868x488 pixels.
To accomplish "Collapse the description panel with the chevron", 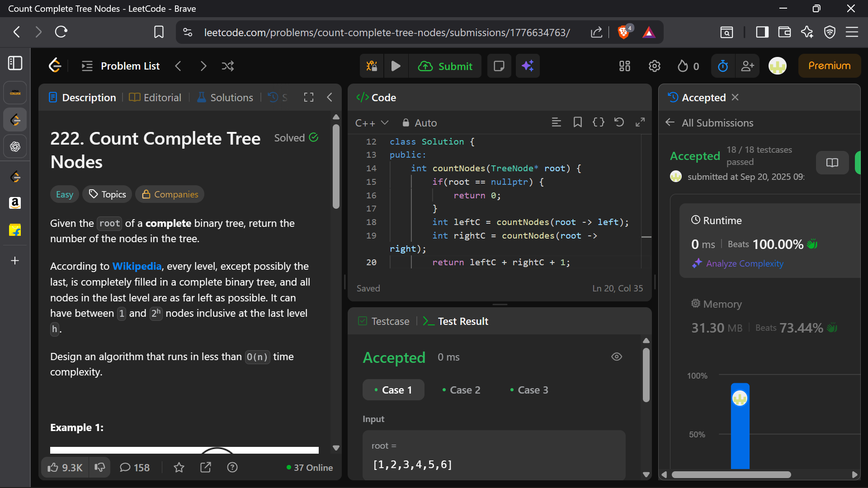I will [330, 98].
